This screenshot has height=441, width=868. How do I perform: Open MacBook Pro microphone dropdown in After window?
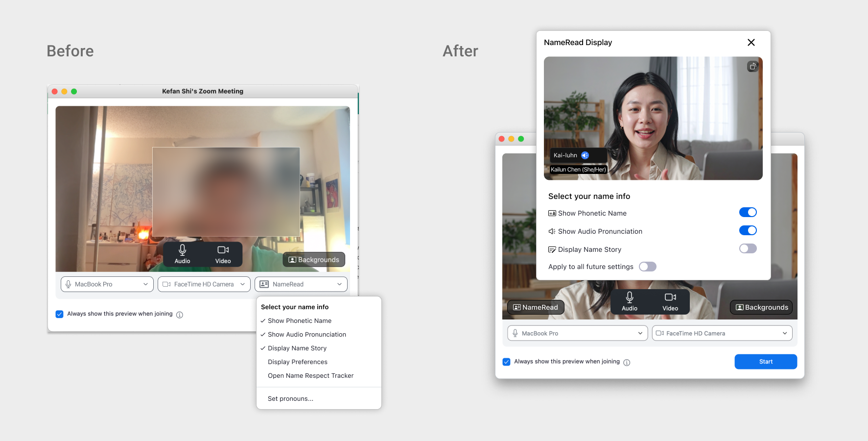pos(578,333)
